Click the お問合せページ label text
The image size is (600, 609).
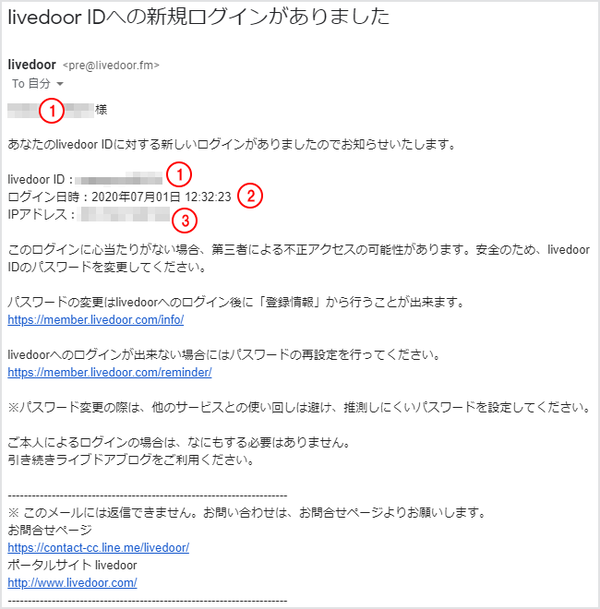50,530
